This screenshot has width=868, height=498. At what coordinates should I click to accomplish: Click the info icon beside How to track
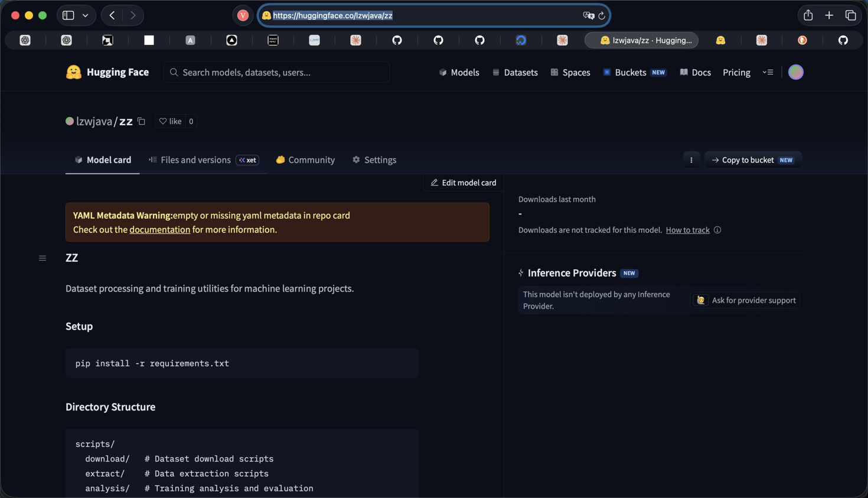(717, 230)
